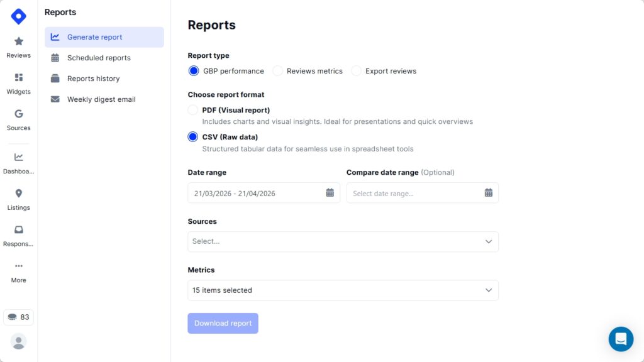The height and width of the screenshot is (362, 644).
Task: Click the Sources icon in sidebar
Action: click(18, 116)
